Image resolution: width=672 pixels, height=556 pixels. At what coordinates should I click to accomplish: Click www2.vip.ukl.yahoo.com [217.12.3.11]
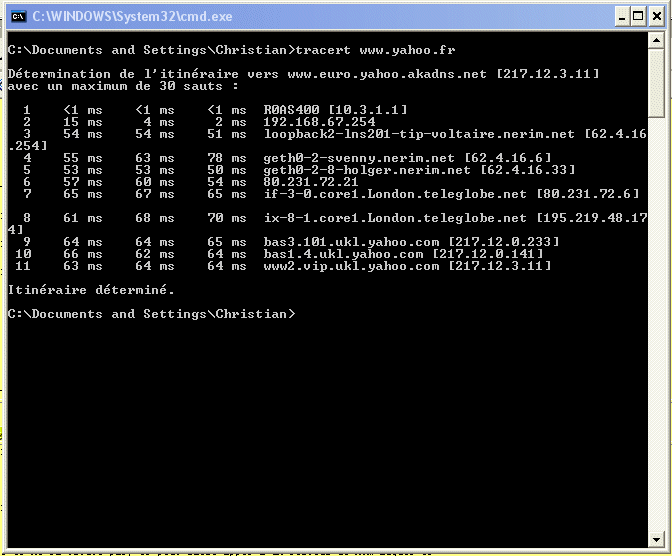(407, 266)
